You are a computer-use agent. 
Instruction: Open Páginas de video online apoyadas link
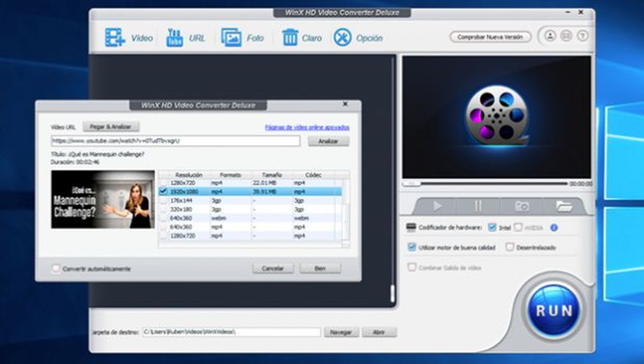click(x=307, y=127)
